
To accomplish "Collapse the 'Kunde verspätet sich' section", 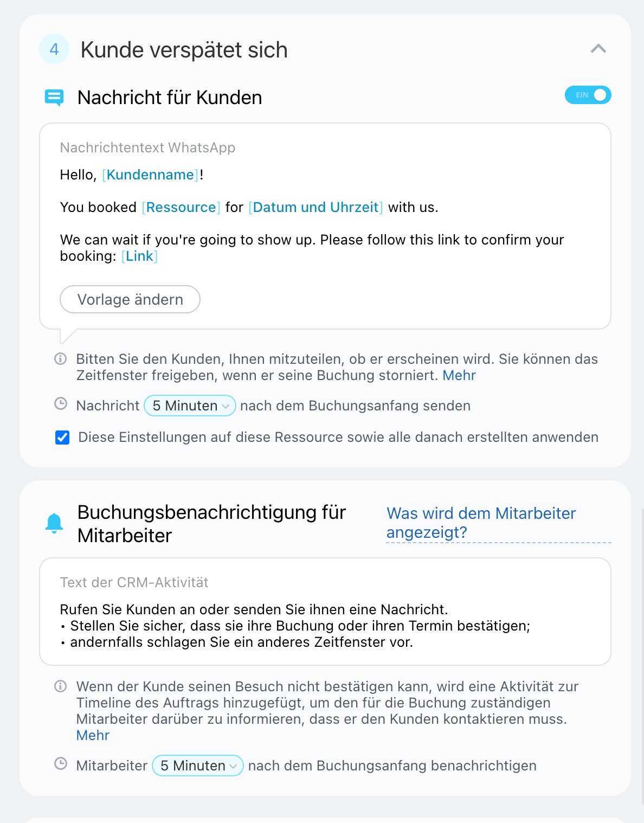I will (x=598, y=49).
